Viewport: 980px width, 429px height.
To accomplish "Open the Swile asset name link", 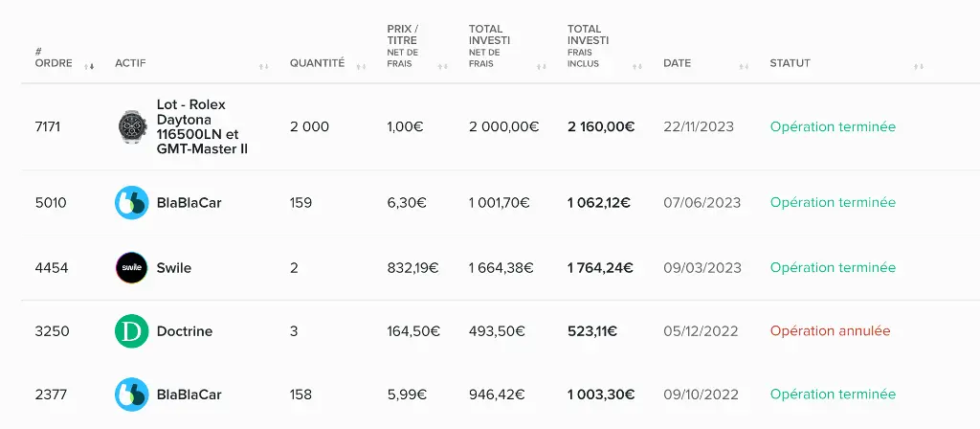I will click(x=174, y=268).
